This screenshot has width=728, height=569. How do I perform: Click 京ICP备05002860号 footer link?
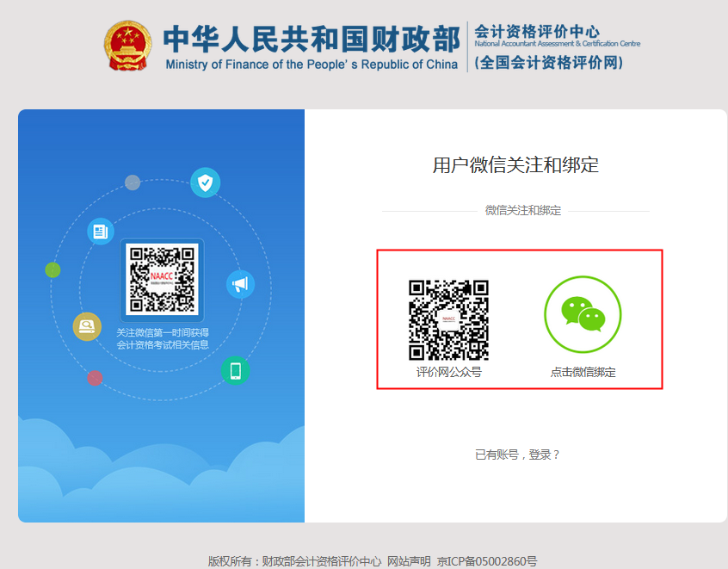486,561
